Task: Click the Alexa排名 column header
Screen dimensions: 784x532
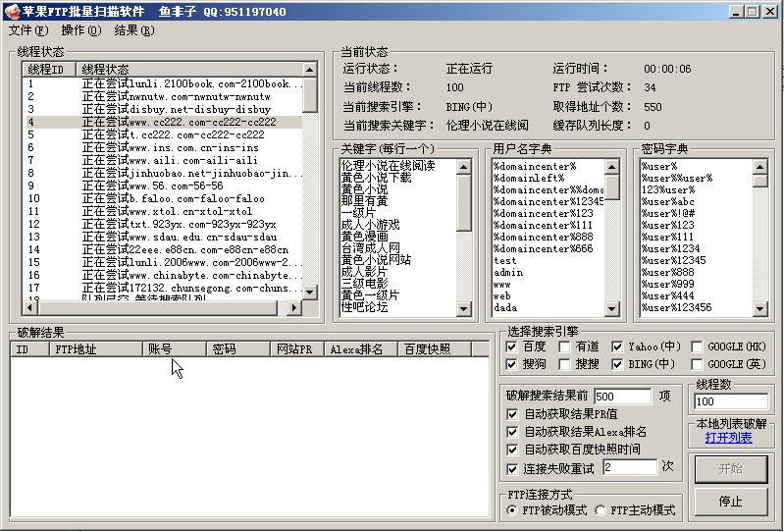Action: tap(361, 349)
